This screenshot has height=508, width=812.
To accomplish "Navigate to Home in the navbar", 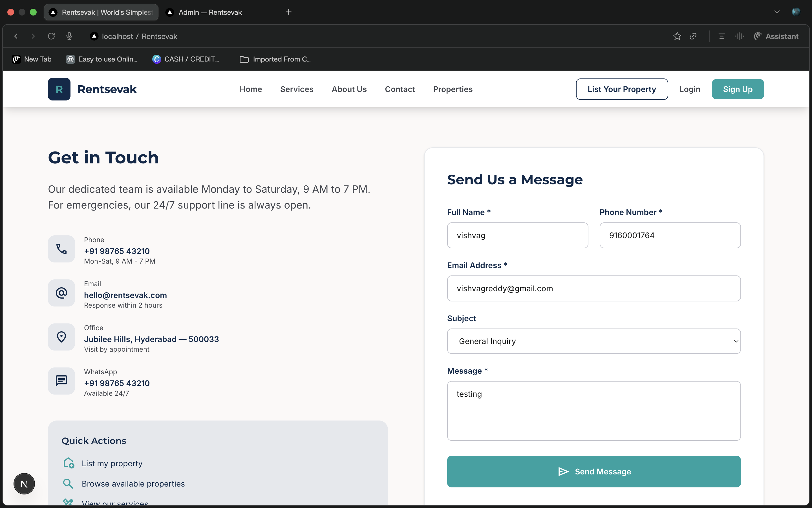I will tap(251, 89).
